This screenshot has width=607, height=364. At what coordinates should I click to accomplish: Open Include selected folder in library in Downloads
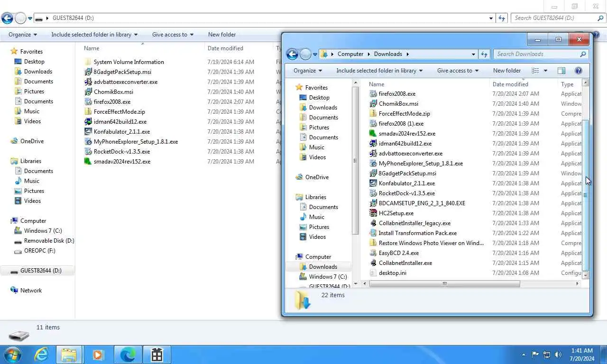coord(379,71)
